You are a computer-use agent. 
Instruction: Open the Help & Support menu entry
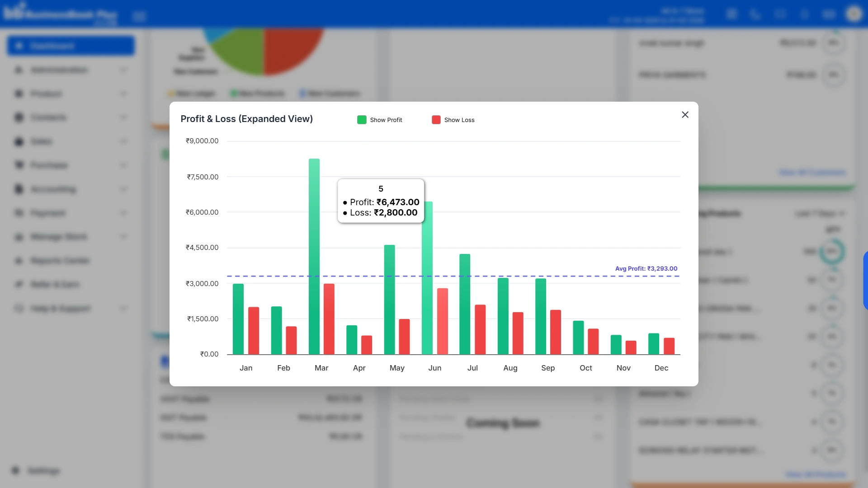pos(59,309)
